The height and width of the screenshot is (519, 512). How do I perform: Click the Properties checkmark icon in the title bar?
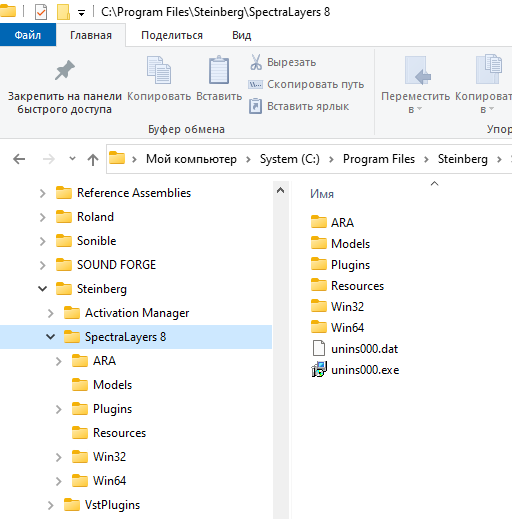tap(41, 12)
